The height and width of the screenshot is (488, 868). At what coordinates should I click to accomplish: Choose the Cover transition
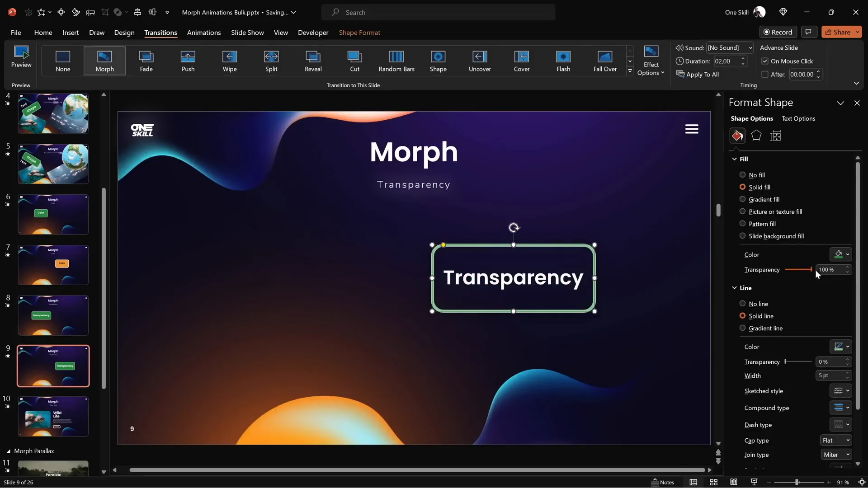point(522,61)
